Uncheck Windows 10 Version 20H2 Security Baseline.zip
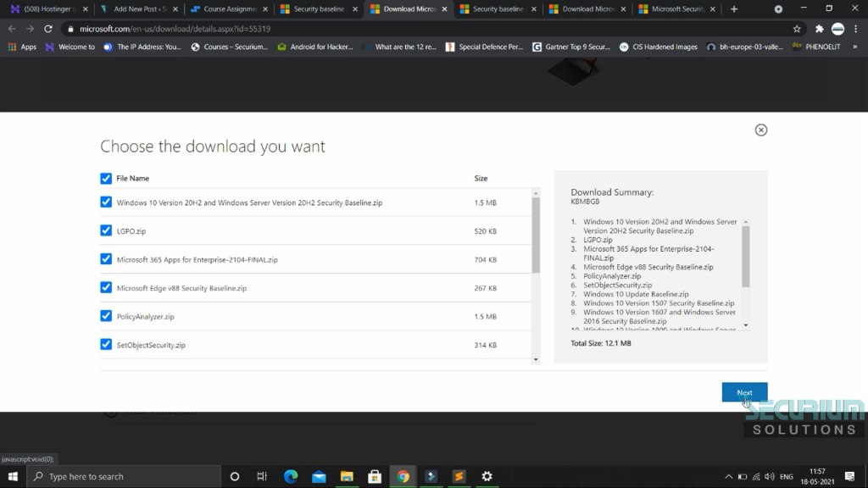This screenshot has width=868, height=488. tap(106, 202)
